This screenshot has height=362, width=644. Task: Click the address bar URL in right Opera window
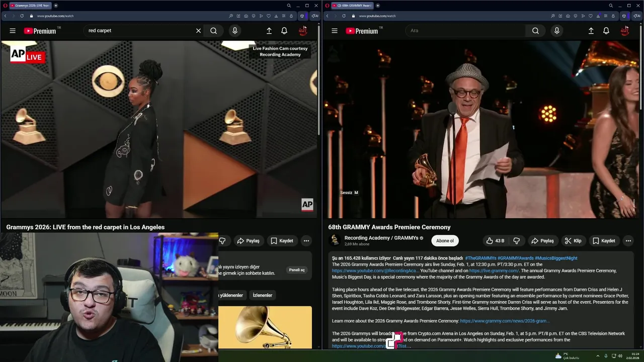point(377,16)
